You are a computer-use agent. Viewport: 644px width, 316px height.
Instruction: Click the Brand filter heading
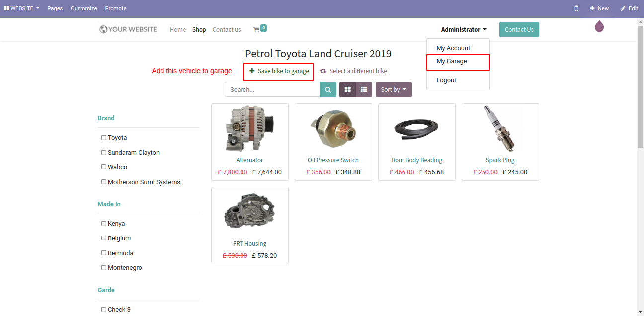click(x=106, y=118)
